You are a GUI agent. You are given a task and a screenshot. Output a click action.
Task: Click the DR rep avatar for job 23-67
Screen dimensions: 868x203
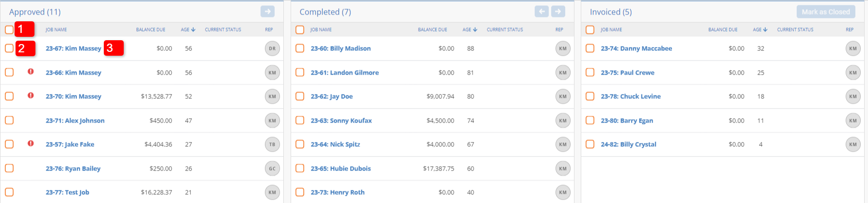(x=272, y=48)
